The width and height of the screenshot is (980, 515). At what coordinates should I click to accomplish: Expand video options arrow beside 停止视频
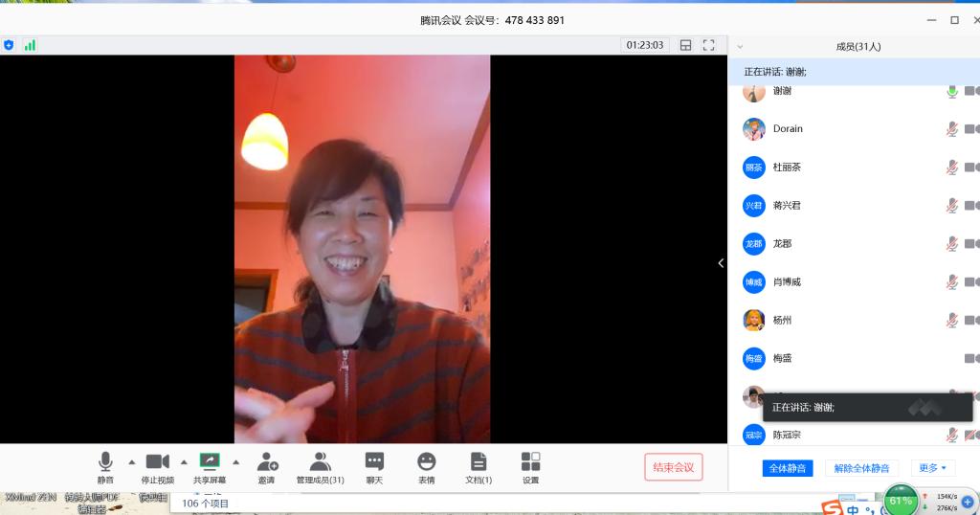[184, 462]
